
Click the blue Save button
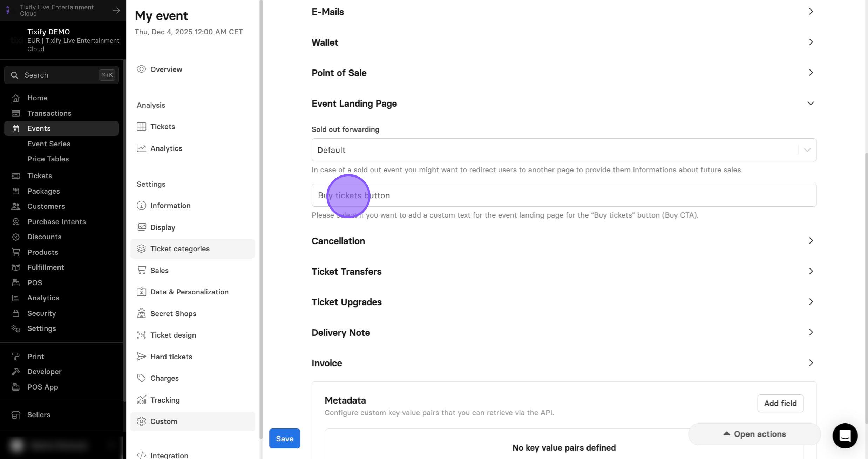tap(284, 439)
